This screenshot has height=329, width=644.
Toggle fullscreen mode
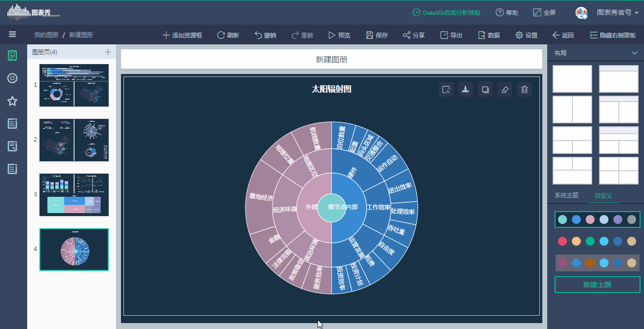point(544,12)
